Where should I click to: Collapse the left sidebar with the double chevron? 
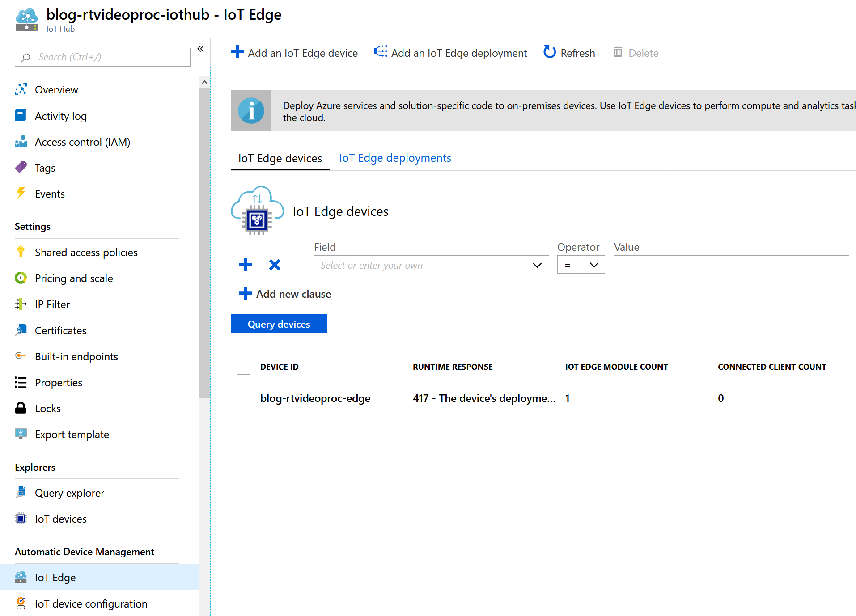(201, 49)
